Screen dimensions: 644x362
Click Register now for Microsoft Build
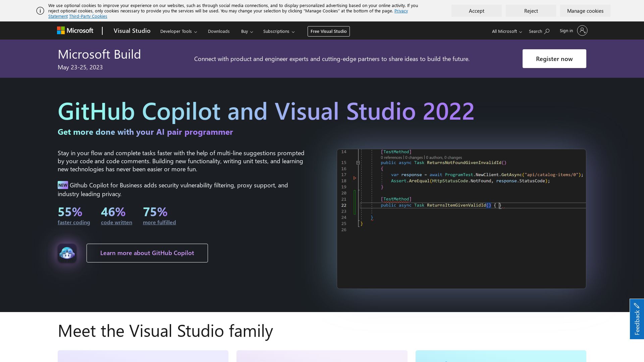554,58
